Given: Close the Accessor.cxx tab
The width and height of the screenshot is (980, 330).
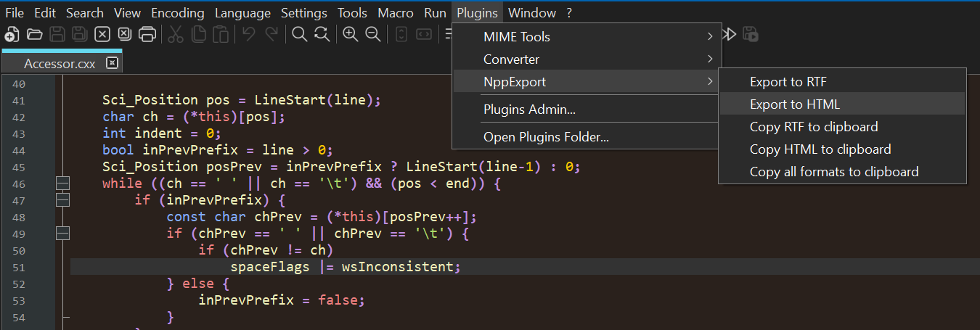Looking at the screenshot, I should (111, 63).
